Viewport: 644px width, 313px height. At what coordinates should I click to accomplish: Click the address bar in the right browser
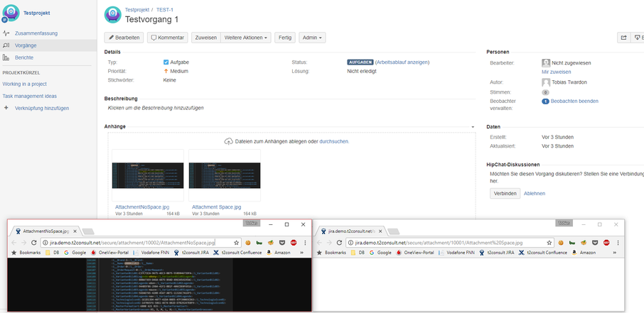pos(450,243)
